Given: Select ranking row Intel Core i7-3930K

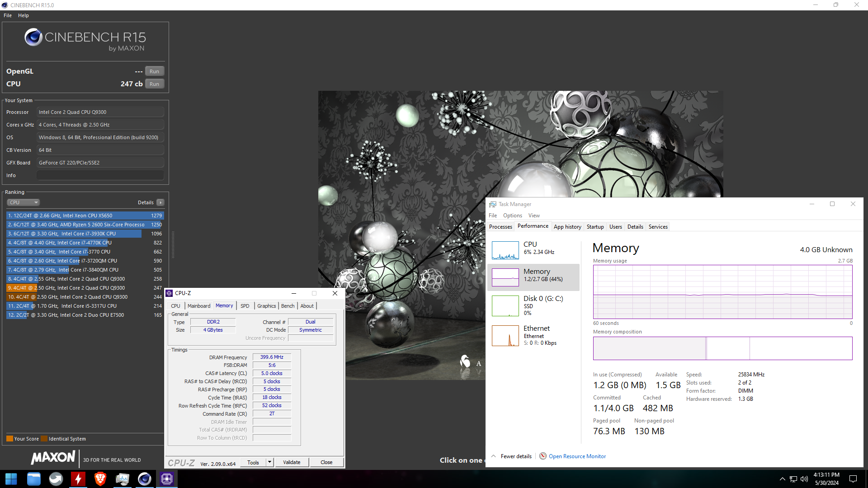Looking at the screenshot, I should point(85,234).
